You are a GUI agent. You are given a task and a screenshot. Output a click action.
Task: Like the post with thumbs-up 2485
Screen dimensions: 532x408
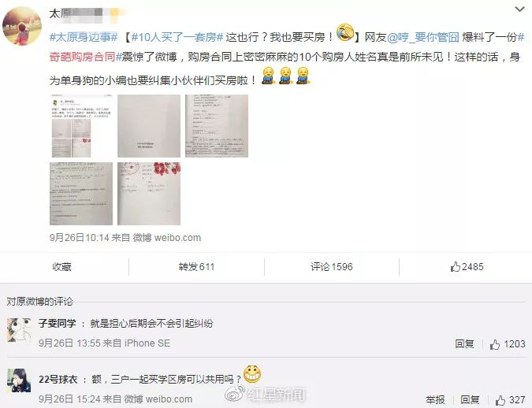point(467,267)
